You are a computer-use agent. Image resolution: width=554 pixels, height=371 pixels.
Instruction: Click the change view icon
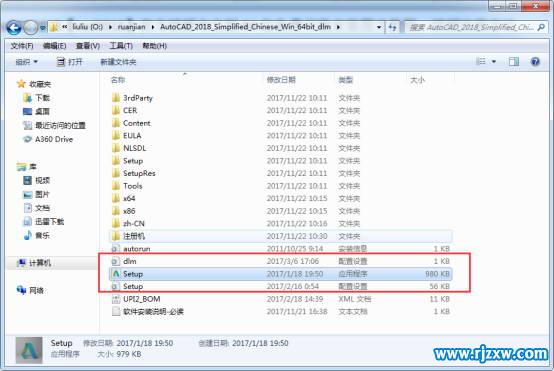pyautogui.click(x=481, y=62)
